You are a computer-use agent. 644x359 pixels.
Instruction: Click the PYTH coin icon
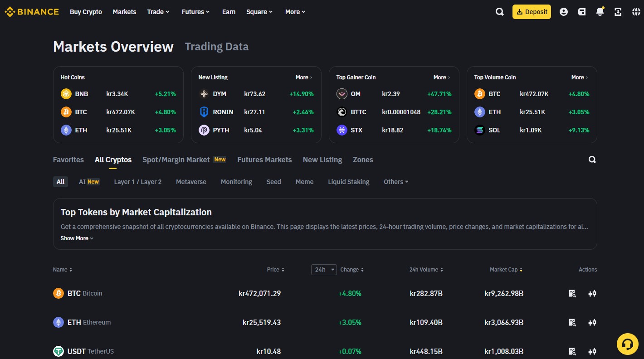(x=204, y=130)
